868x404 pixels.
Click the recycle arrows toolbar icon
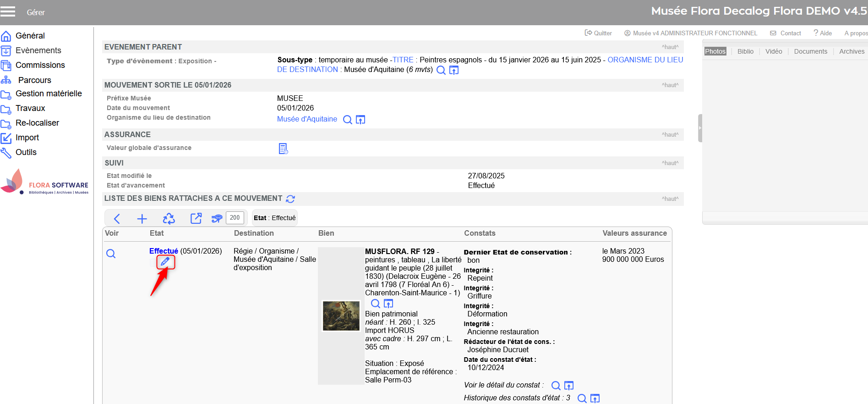[169, 219]
